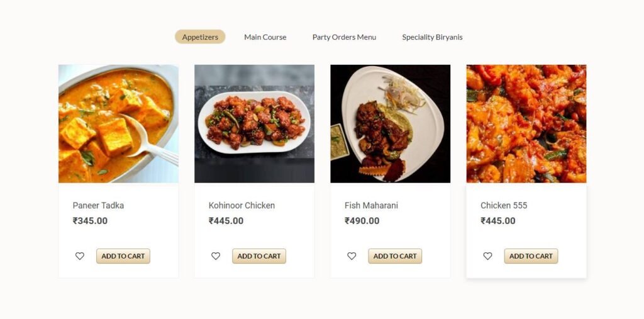View the Fish Maharani plate photo
This screenshot has width=644, height=319.
click(x=390, y=124)
